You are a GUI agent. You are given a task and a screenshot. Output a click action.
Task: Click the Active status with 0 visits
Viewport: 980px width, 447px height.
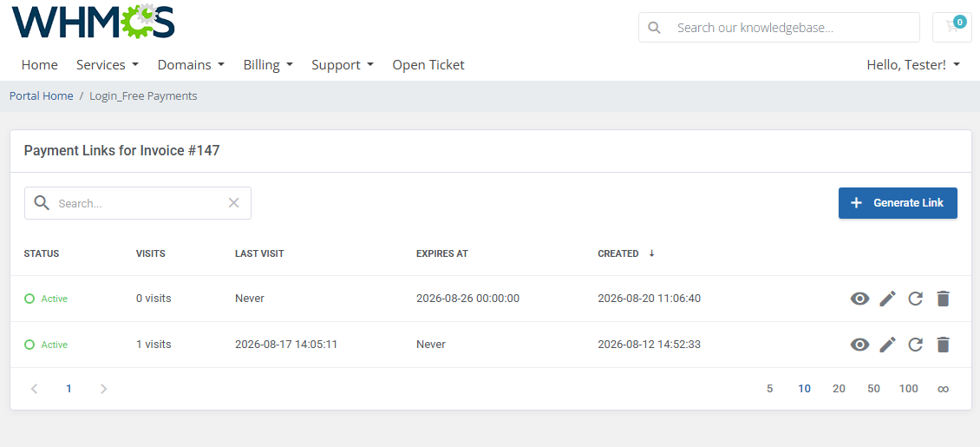[46, 299]
